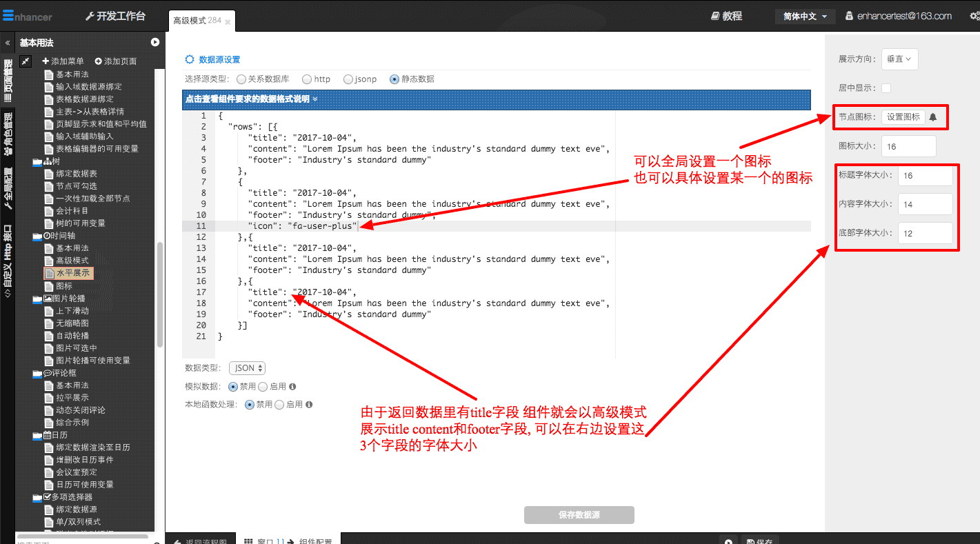Enable 模拟数据 via the 启用 radio
Screen dimensions: 980x544
click(263, 387)
